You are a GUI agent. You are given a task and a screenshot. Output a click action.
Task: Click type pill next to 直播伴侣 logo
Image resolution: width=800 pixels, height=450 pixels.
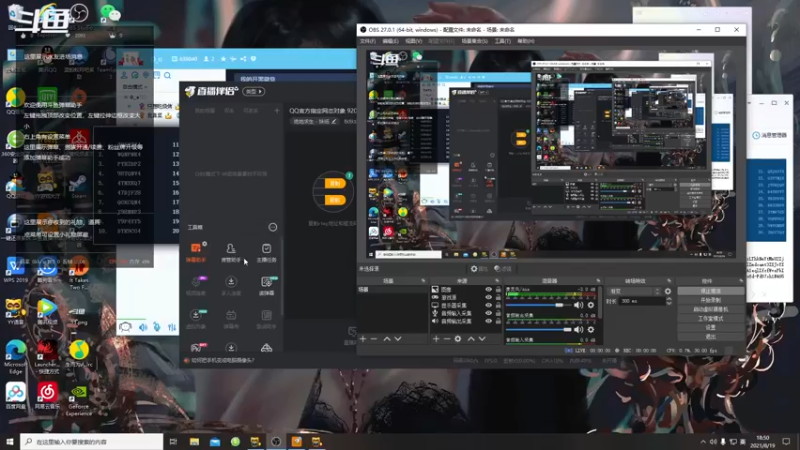click(254, 91)
